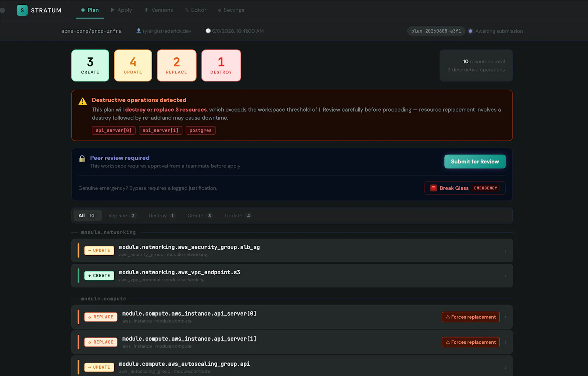Go to the Editor tab
This screenshot has height=376, width=588.
point(196,10)
